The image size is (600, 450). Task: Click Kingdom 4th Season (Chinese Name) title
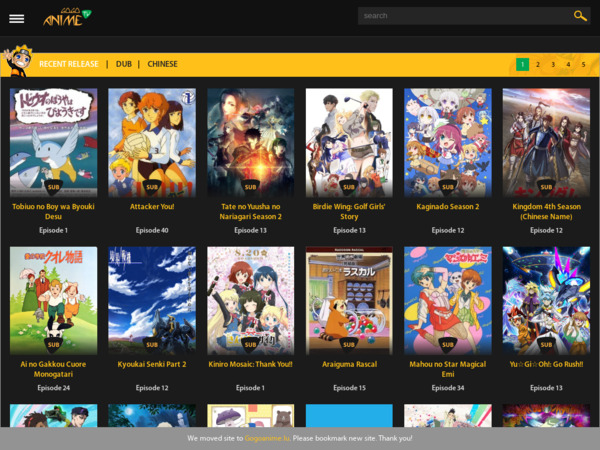coord(546,211)
